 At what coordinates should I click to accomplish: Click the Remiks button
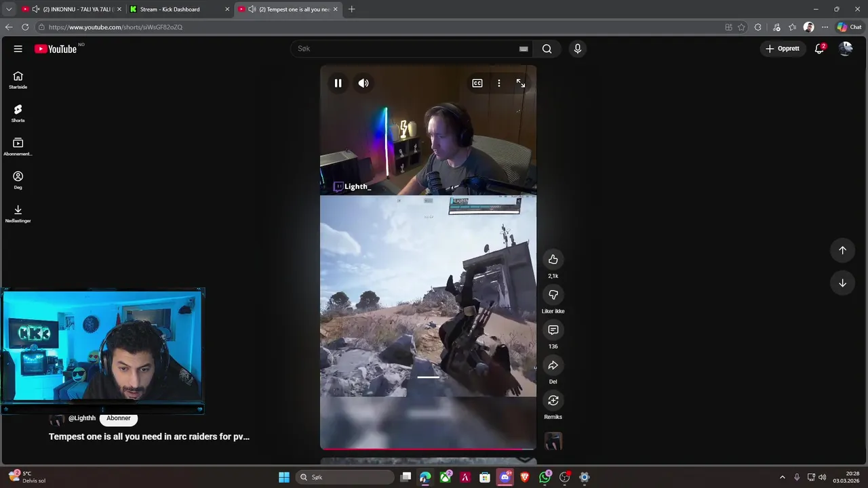pyautogui.click(x=553, y=401)
